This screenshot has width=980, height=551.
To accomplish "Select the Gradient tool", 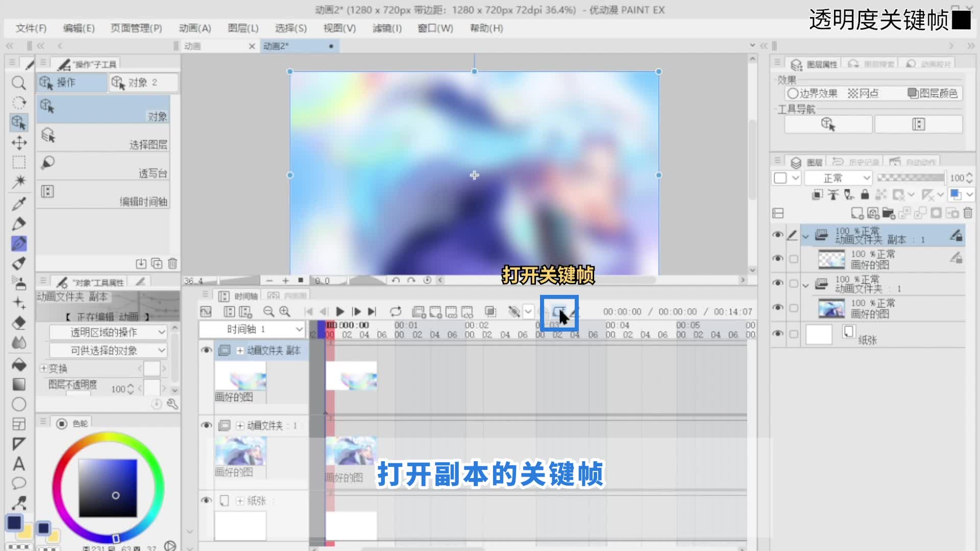I will [19, 384].
